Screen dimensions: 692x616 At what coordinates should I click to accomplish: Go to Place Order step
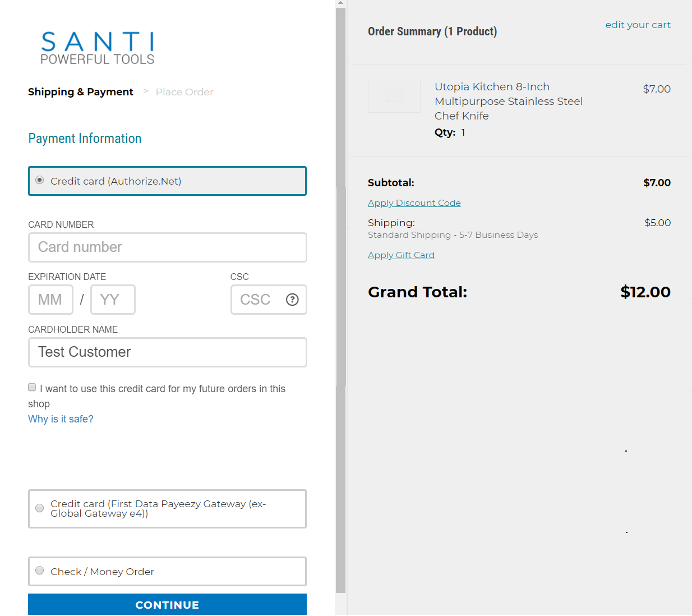click(184, 92)
